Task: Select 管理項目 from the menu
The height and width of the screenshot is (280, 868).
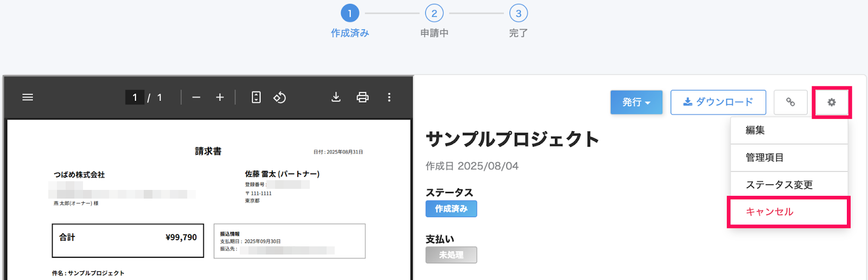Action: [789, 158]
